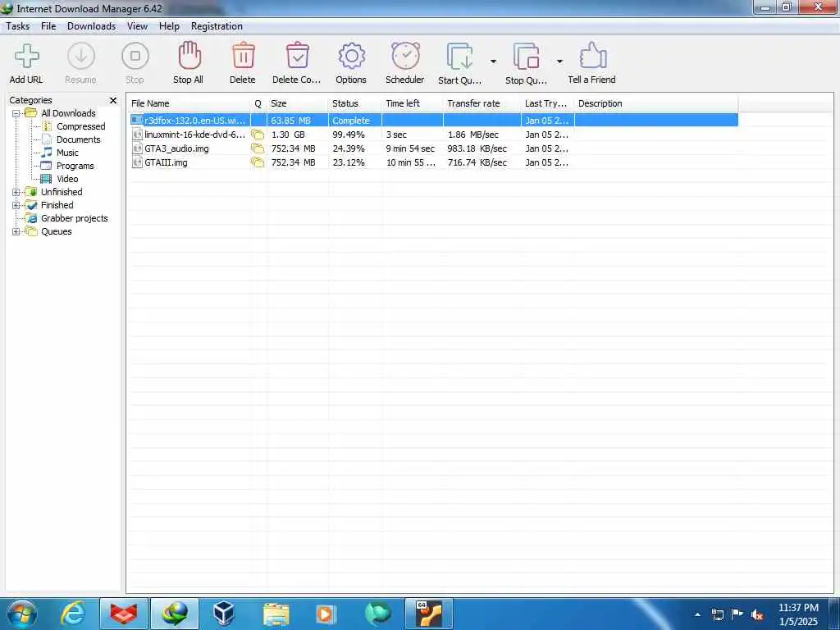Sort by Size column header
This screenshot has height=630, width=840.
(297, 103)
